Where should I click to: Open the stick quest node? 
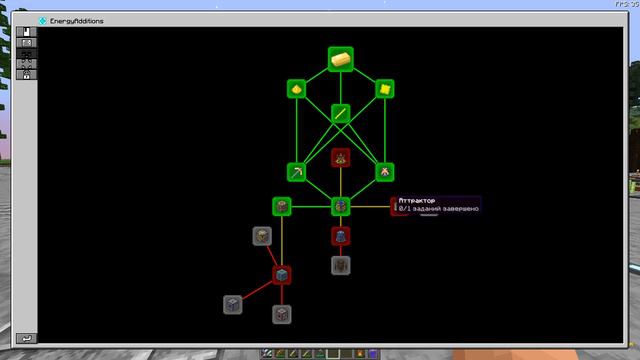pos(340,113)
